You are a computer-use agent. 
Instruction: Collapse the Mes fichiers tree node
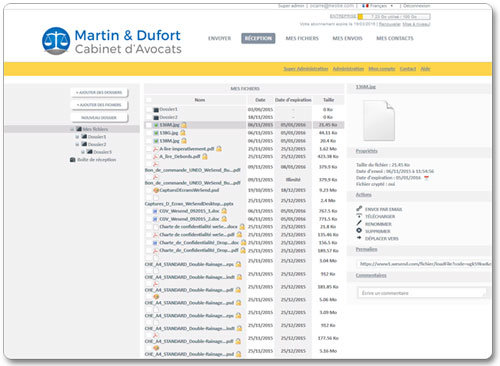[72, 129]
